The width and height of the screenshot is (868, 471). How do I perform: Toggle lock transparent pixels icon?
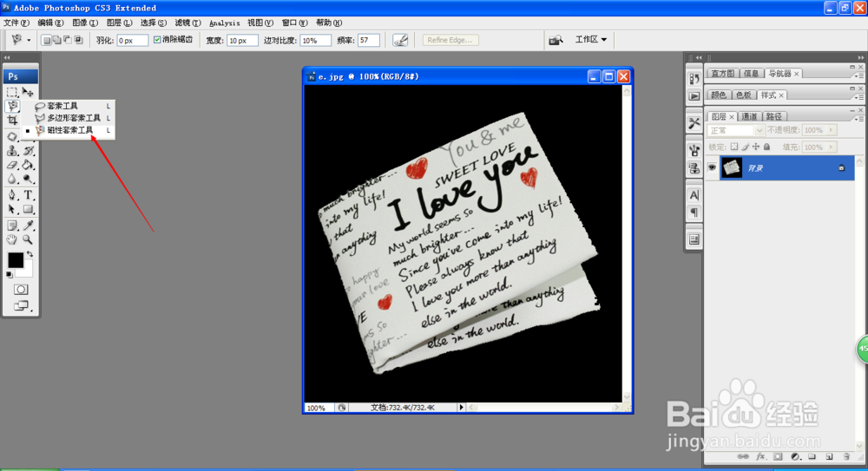[x=734, y=147]
